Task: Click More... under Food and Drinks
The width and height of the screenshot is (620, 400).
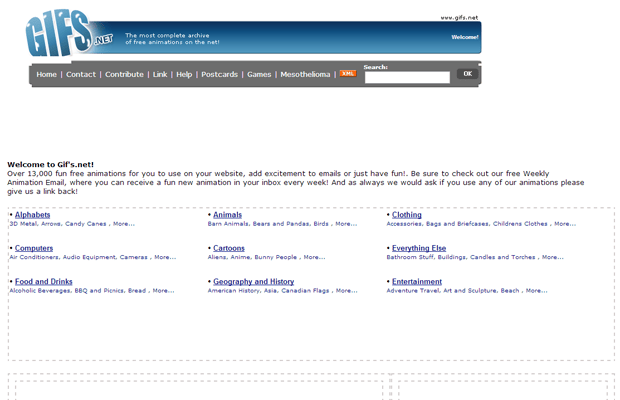Action: (x=163, y=291)
